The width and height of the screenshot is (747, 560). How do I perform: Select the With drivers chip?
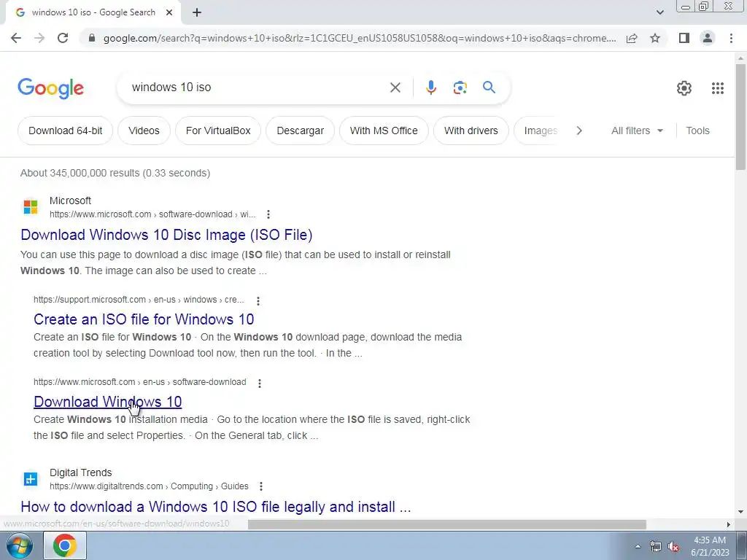click(471, 131)
